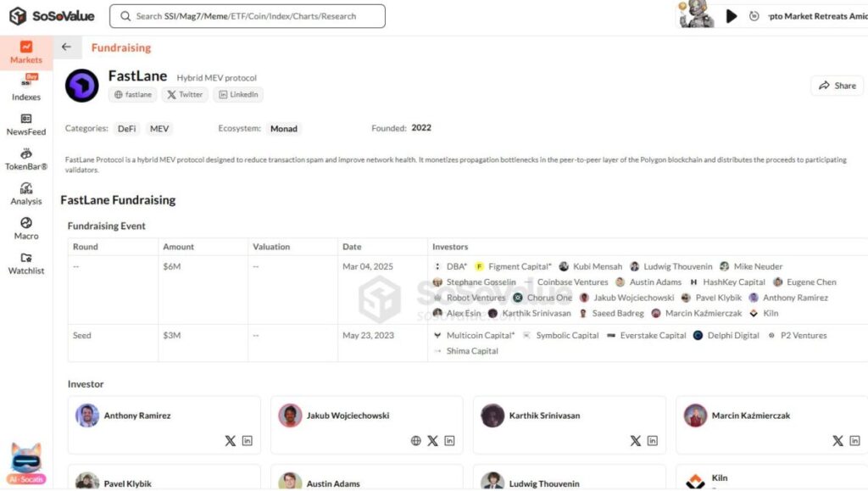Open the Watchlist sidebar icon
Viewport: 868px width, 491px height.
(26, 263)
